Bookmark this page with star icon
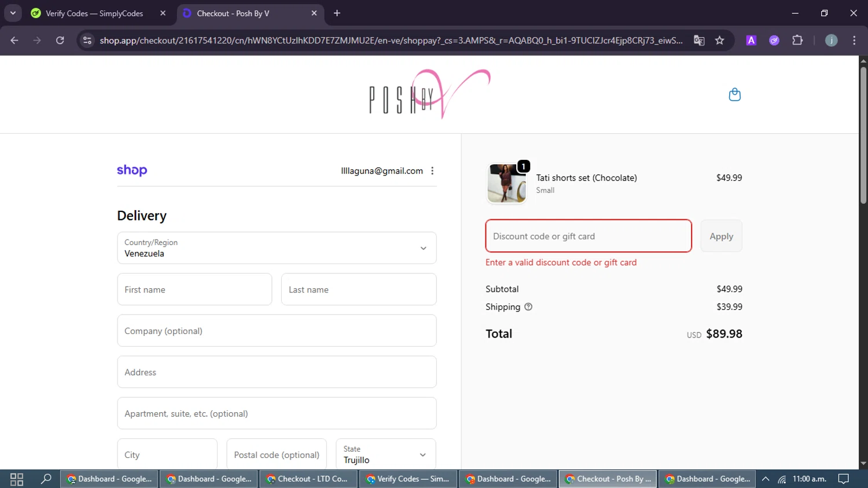Image resolution: width=868 pixels, height=488 pixels. (719, 40)
